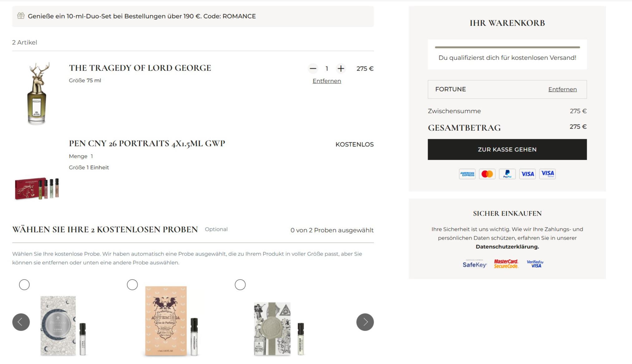Image resolution: width=632 pixels, height=364 pixels.
Task: Click the free shipping progress bar
Action: (507, 47)
